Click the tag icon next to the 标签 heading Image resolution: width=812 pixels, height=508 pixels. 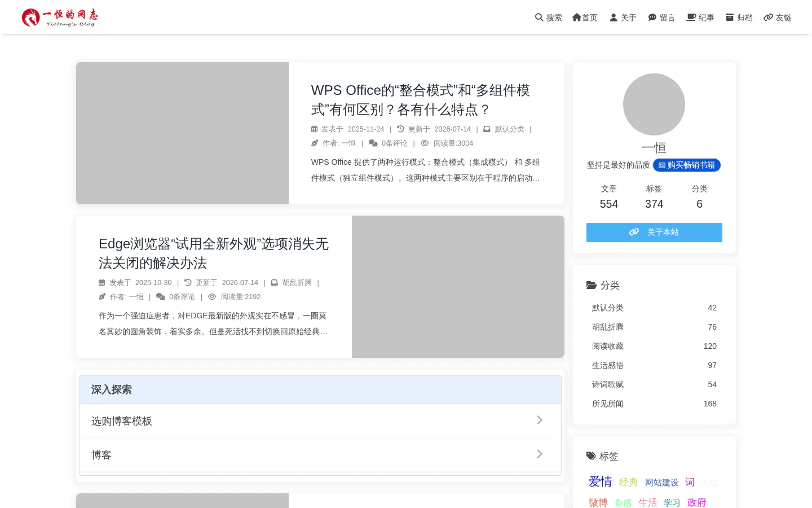[591, 456]
